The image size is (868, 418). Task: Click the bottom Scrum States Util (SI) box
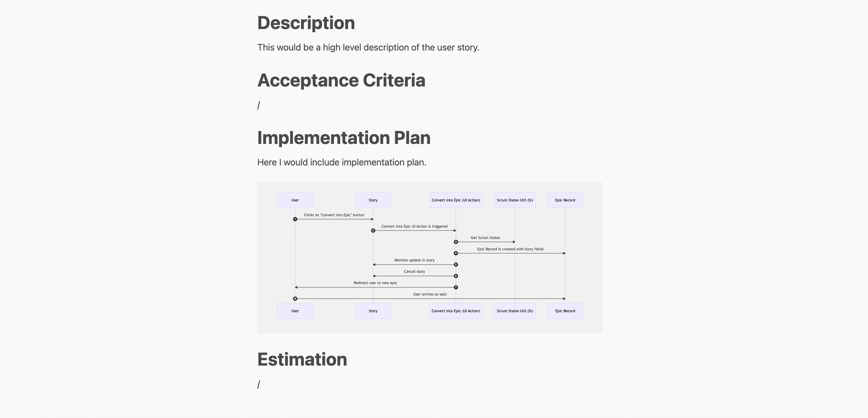[x=515, y=311]
